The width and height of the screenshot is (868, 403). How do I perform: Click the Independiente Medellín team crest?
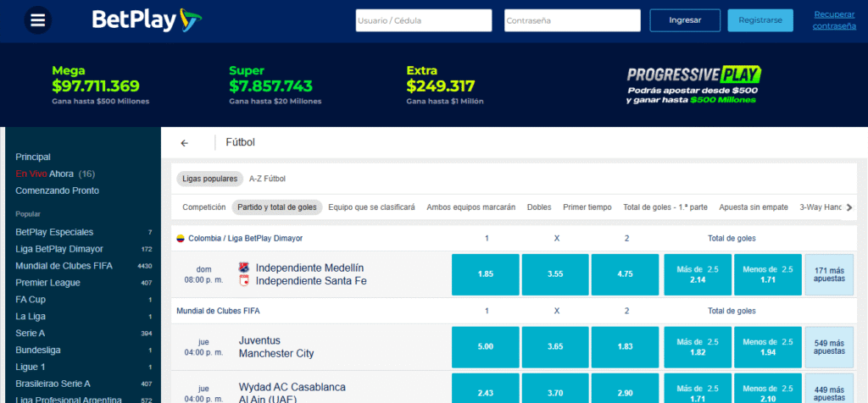pyautogui.click(x=244, y=268)
